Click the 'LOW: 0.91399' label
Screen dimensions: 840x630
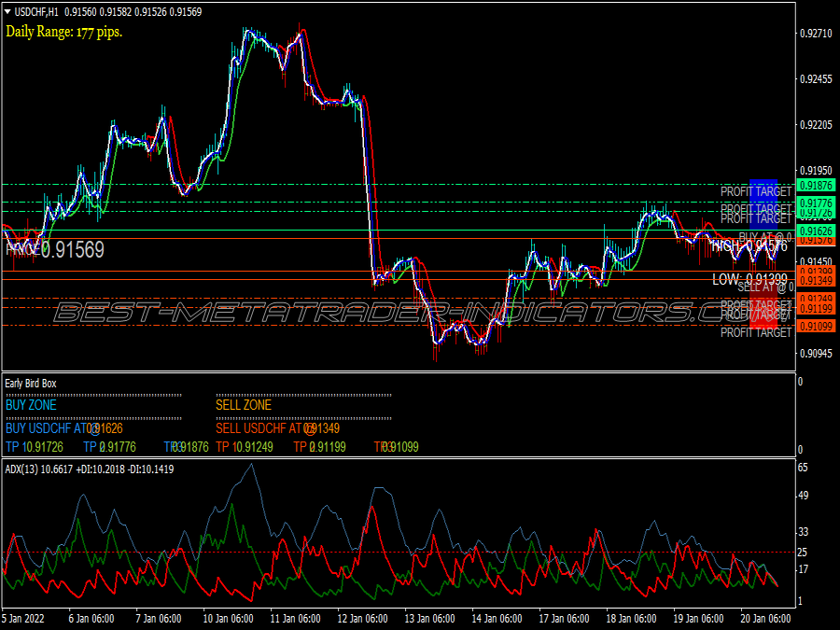pos(749,279)
